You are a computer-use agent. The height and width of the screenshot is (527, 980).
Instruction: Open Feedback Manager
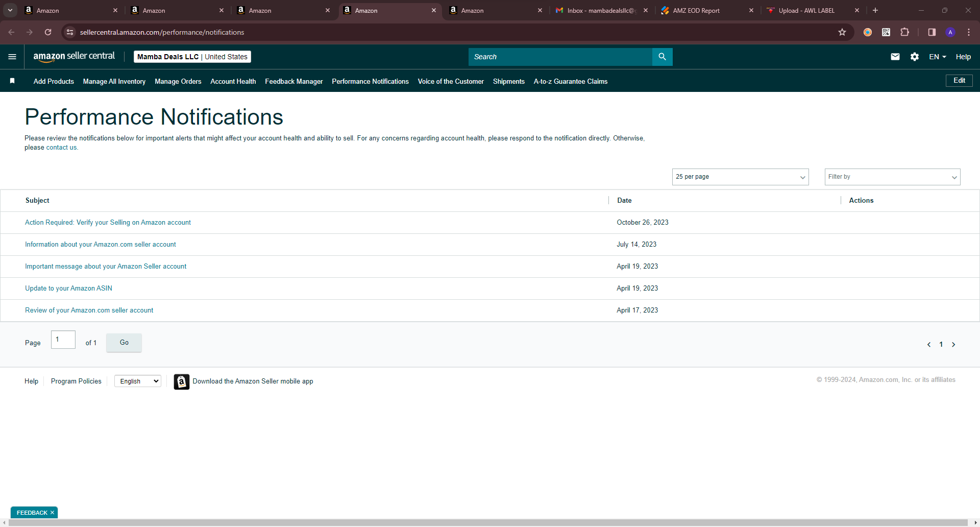294,81
